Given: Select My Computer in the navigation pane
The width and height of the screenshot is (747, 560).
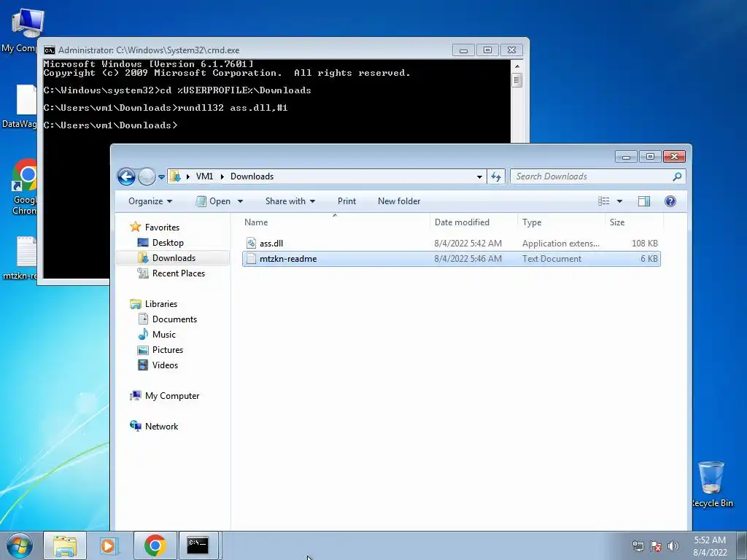Looking at the screenshot, I should [172, 396].
